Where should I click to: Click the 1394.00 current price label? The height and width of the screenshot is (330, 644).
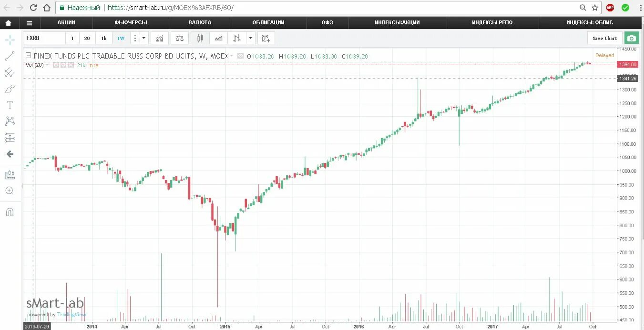point(627,64)
